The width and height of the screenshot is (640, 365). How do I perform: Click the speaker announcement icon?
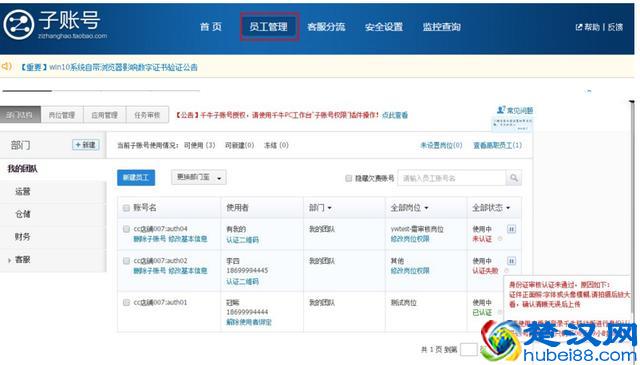pos(7,66)
